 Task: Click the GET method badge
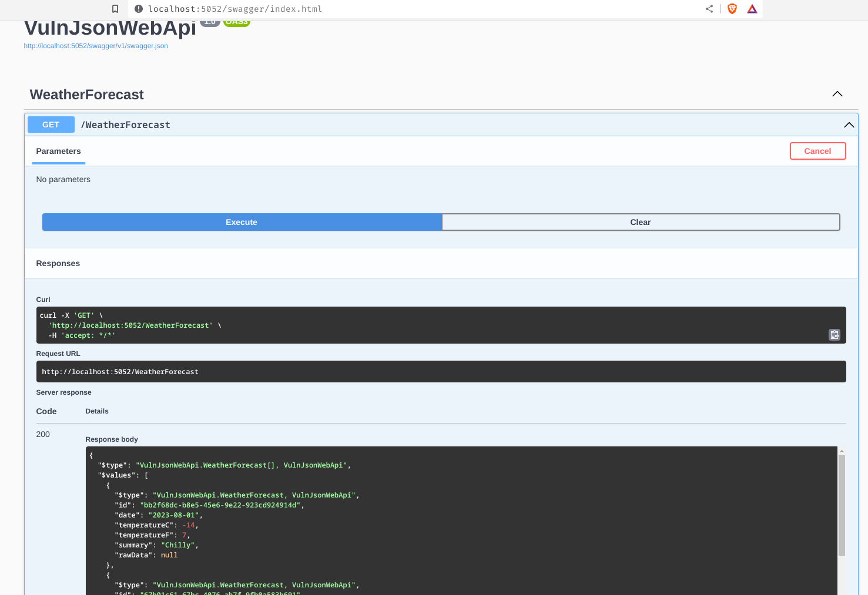pyautogui.click(x=51, y=125)
